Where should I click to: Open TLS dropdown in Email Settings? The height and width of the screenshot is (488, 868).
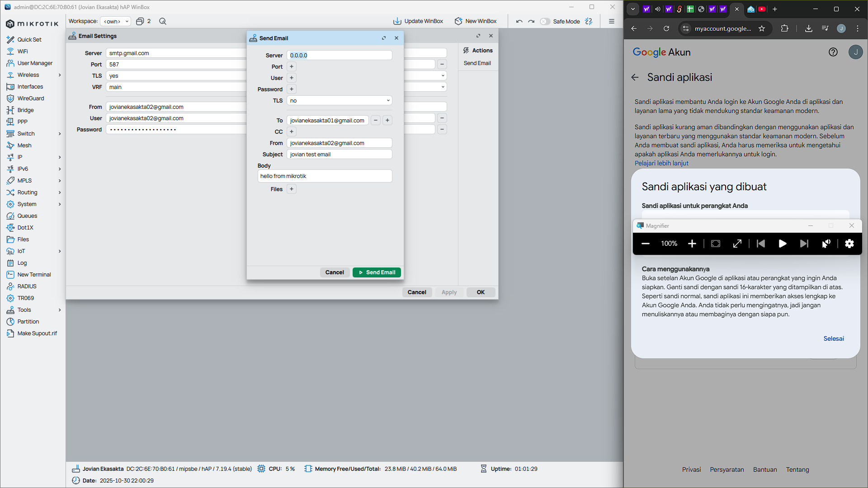point(443,76)
